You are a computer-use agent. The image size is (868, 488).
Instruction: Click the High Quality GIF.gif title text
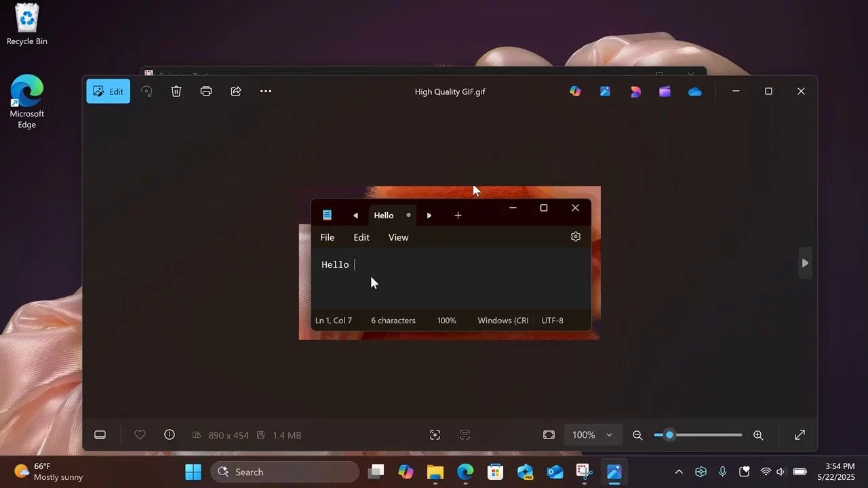pos(450,92)
